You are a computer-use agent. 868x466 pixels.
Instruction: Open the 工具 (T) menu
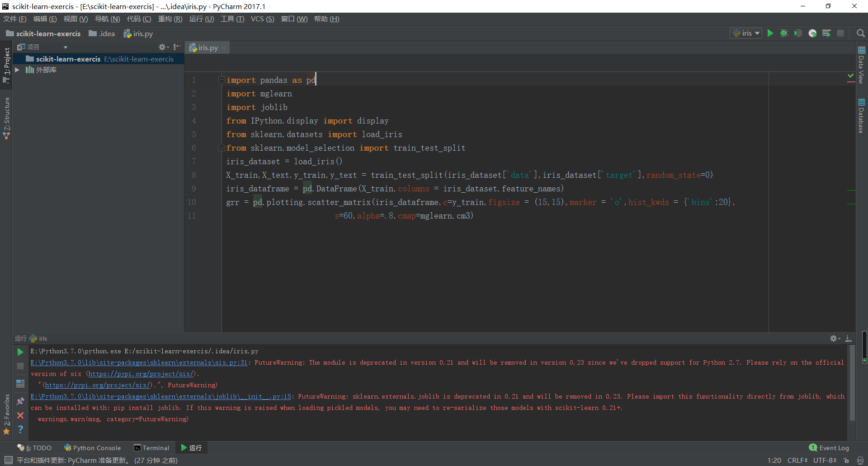click(x=232, y=19)
